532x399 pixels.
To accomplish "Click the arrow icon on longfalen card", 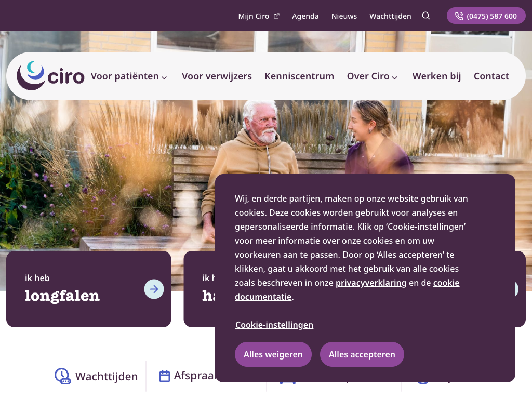I will 154,289.
